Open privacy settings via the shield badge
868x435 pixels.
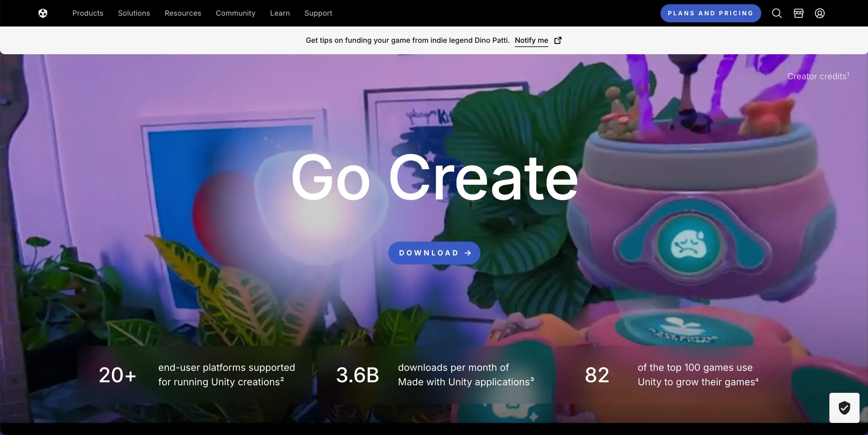[x=844, y=408]
